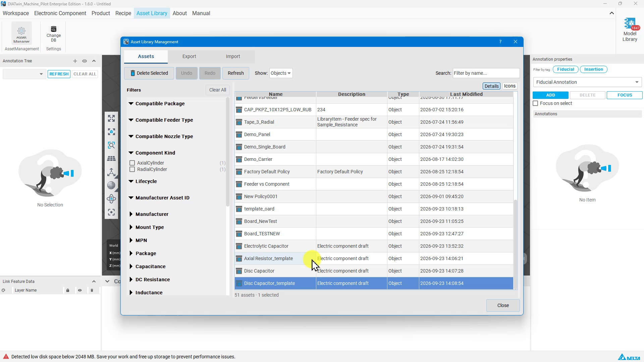Click the help question mark in dialog title
644x362 pixels.
coord(500,42)
